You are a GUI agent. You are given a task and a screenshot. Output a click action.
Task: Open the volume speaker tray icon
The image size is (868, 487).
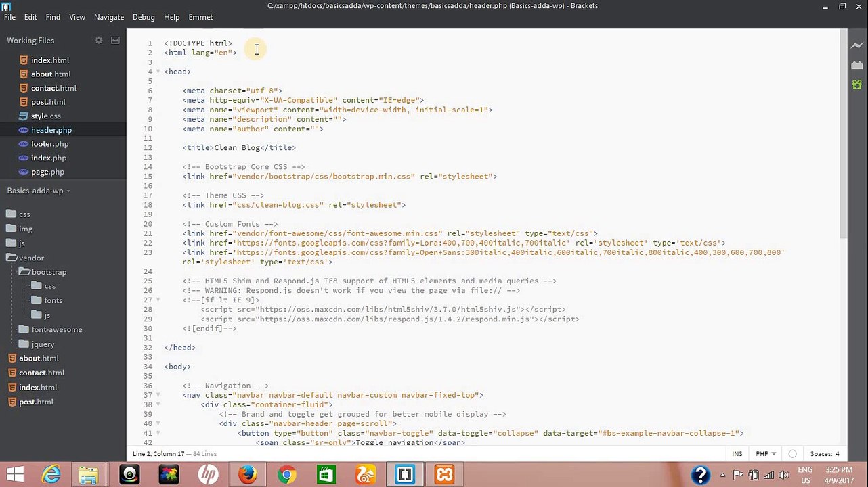coord(783,475)
